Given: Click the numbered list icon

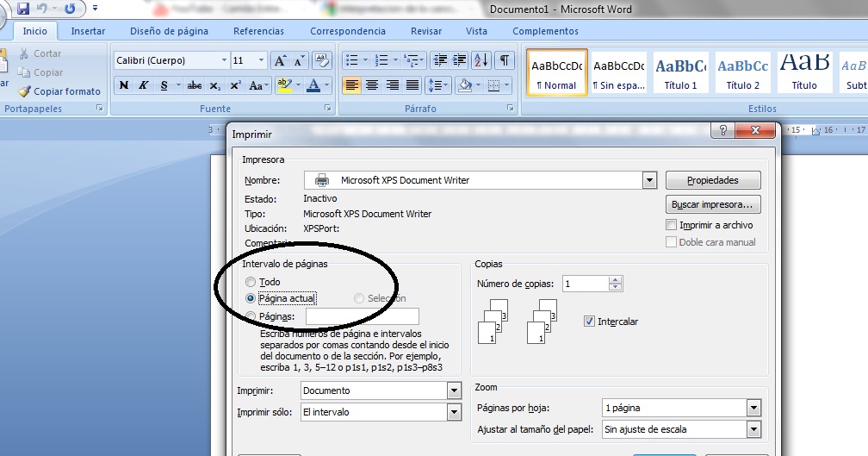Looking at the screenshot, I should [381, 59].
